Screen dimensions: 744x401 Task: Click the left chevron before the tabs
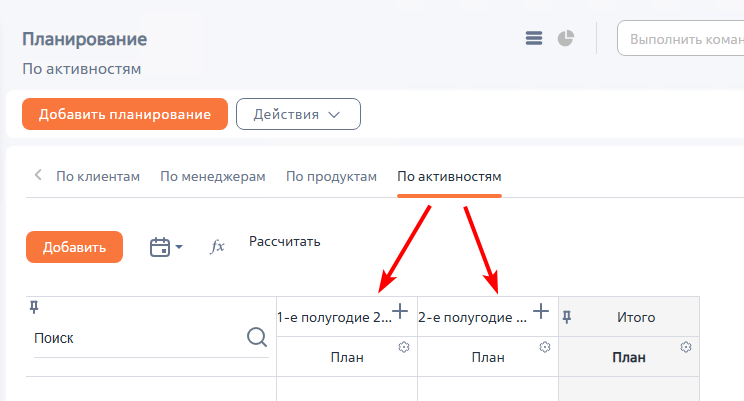38,175
